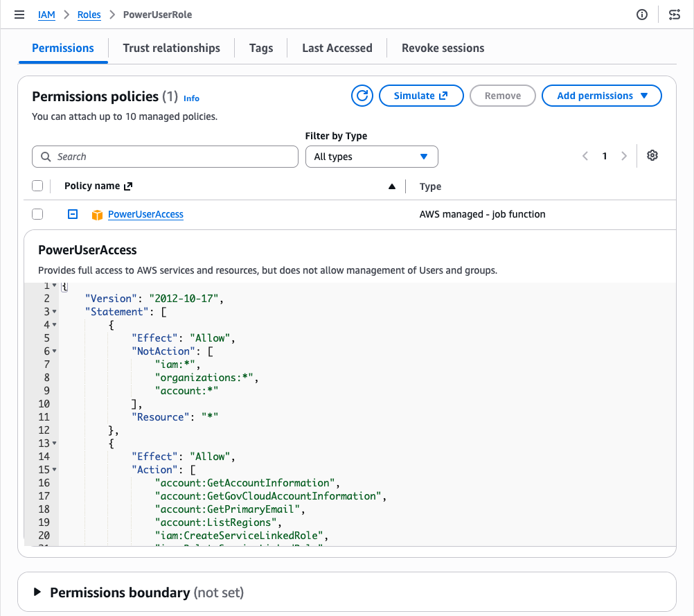
Task: Click PowerUserRole breadcrumb text
Action: coord(157,15)
